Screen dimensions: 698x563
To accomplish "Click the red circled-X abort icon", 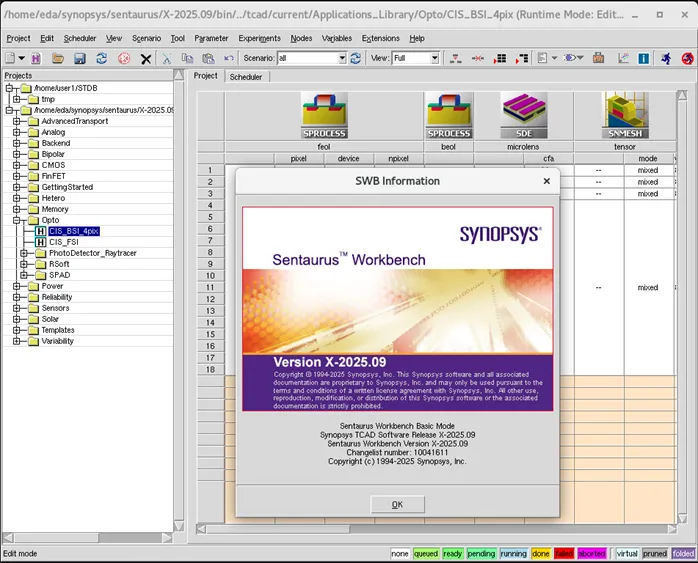I will 124,58.
